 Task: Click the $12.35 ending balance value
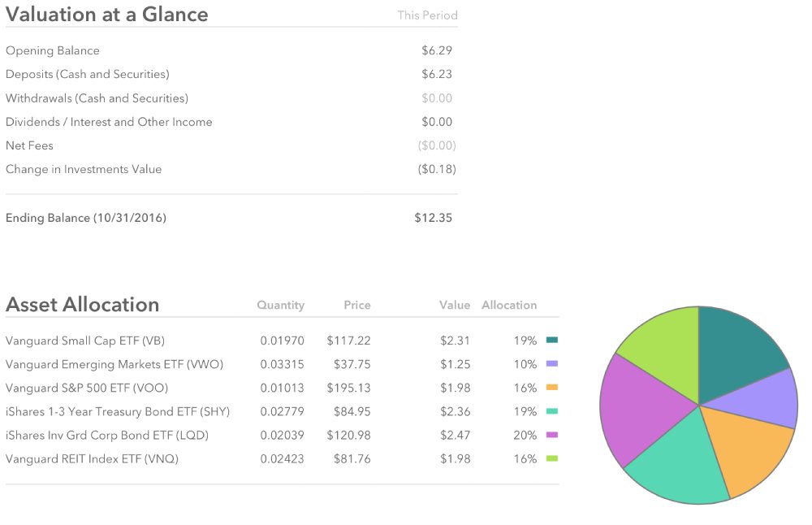[x=433, y=218]
